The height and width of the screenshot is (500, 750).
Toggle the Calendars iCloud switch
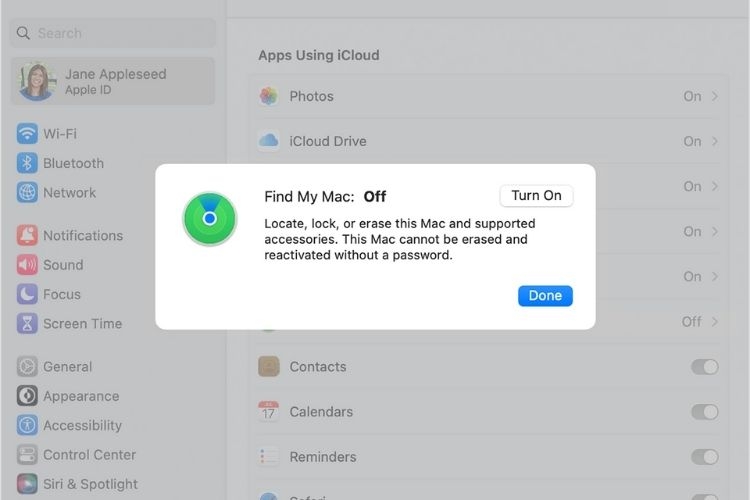705,412
